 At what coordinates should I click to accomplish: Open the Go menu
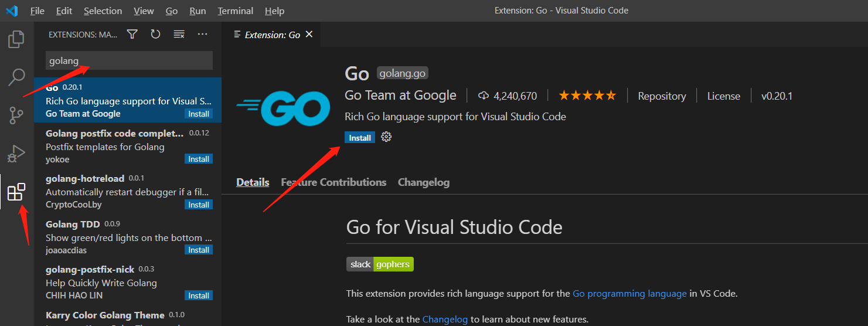pos(172,11)
